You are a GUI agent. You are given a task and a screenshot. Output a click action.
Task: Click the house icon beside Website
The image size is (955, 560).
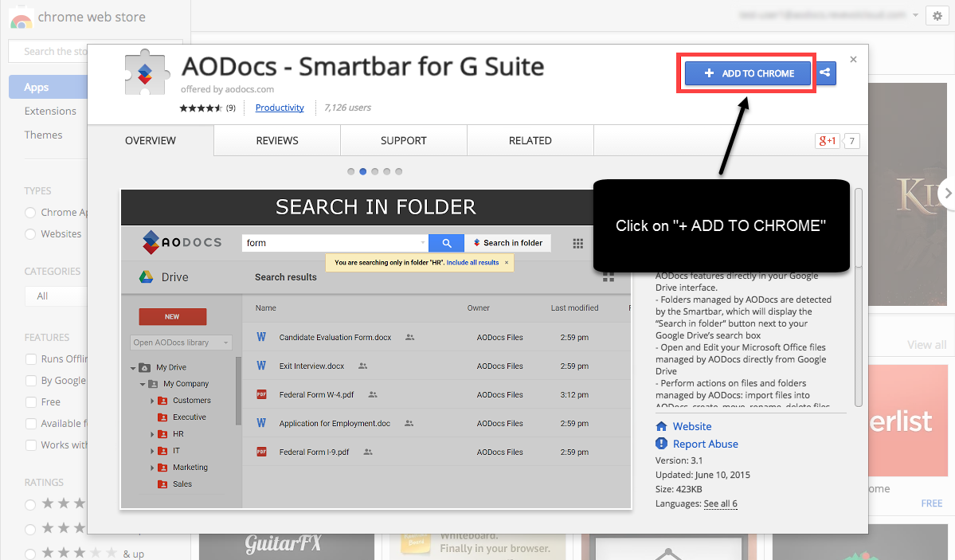click(x=661, y=426)
